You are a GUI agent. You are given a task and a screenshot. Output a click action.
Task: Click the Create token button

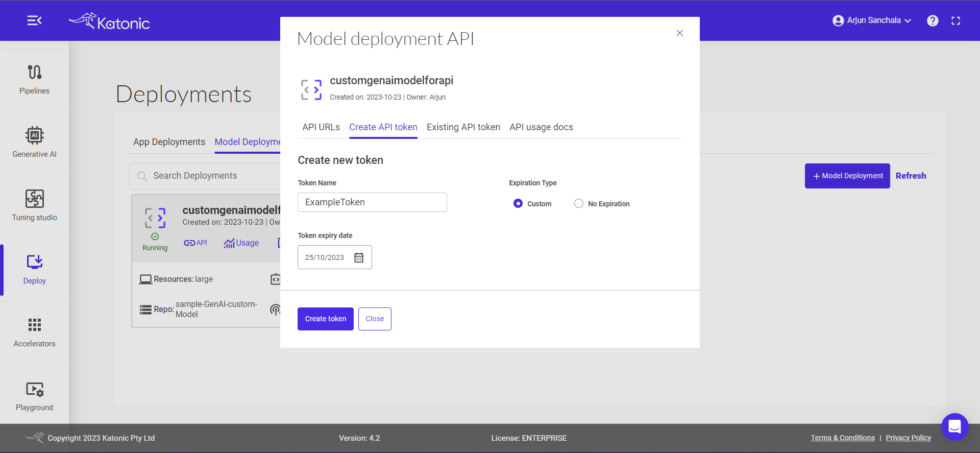tap(326, 319)
